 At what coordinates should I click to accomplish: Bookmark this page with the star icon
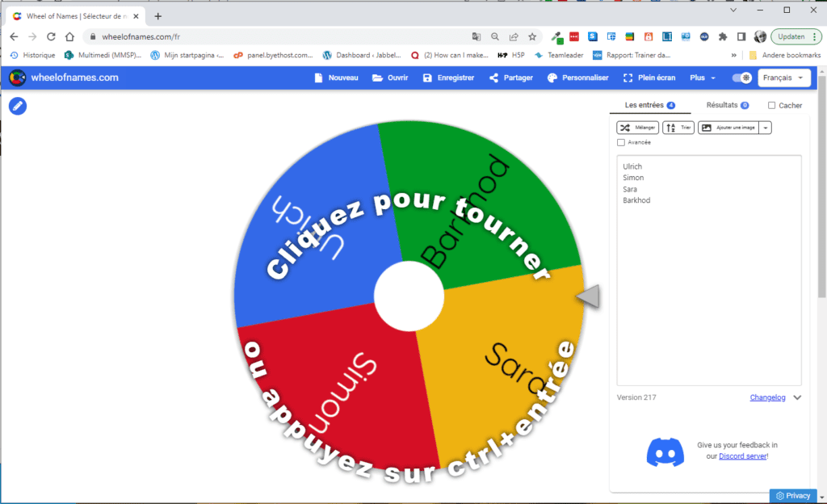click(x=532, y=36)
